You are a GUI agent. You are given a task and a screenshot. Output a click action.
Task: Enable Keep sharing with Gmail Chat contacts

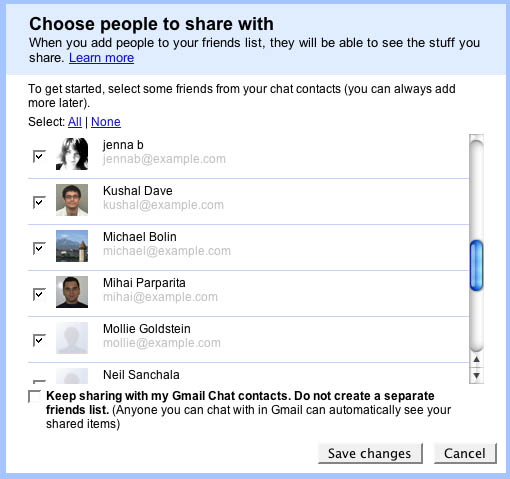pyautogui.click(x=35, y=396)
